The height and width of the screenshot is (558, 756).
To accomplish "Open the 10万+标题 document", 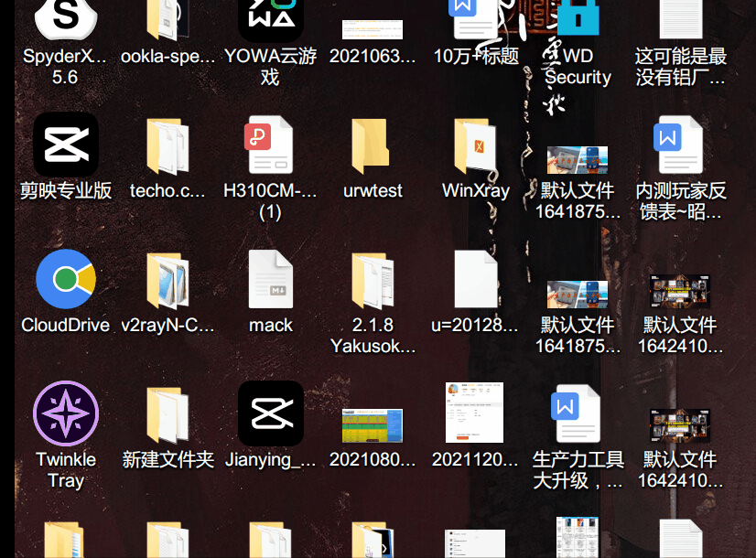I will coord(475,19).
